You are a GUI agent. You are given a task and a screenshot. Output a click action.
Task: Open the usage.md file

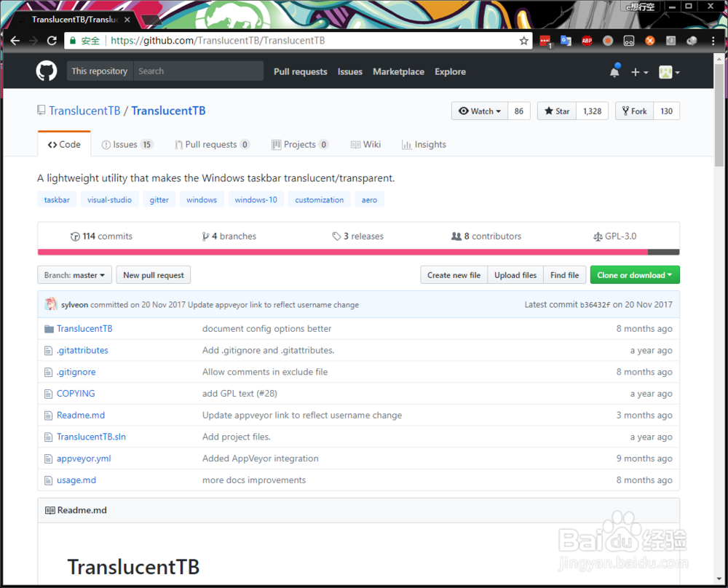(76, 480)
